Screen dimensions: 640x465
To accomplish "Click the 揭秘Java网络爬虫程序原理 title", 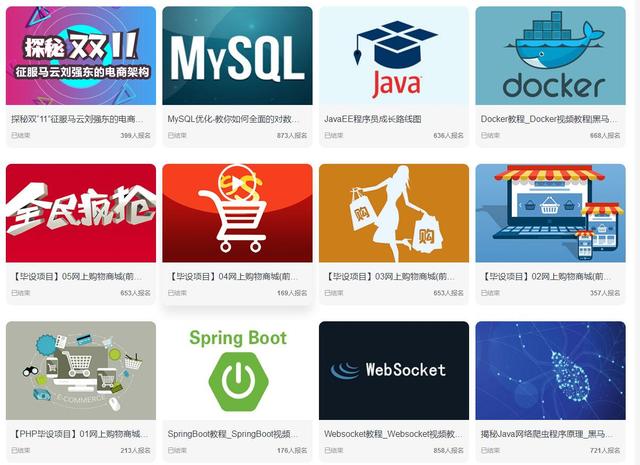I will pos(547,434).
